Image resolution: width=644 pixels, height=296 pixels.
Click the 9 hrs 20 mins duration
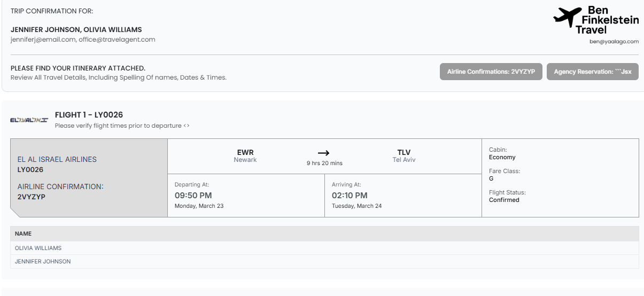[324, 163]
